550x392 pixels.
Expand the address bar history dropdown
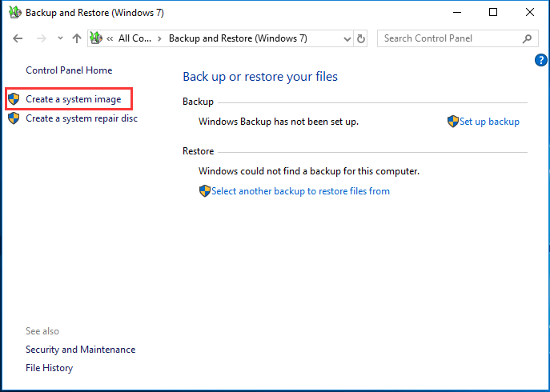tap(345, 38)
